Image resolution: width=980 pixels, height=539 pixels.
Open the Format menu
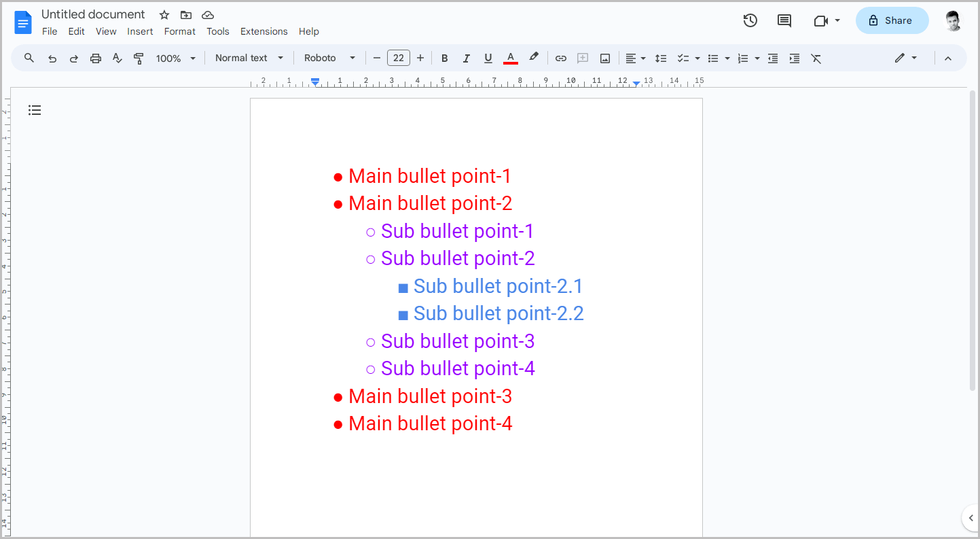click(180, 31)
